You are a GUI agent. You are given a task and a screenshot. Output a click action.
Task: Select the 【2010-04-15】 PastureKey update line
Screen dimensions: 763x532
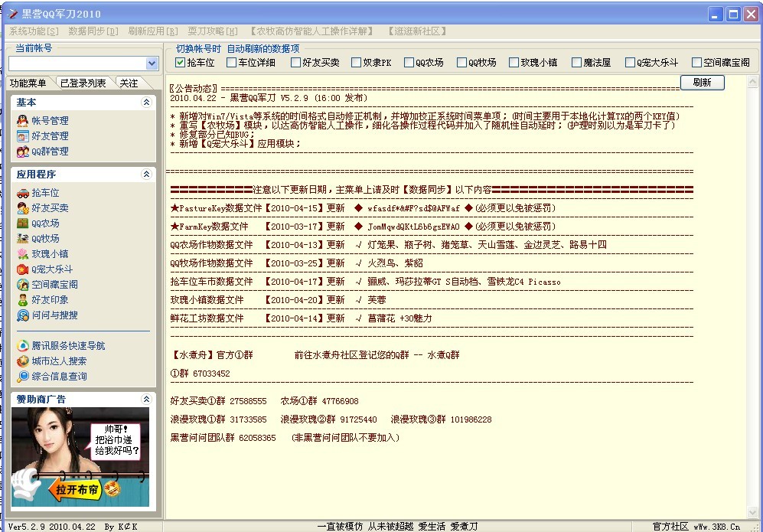363,208
